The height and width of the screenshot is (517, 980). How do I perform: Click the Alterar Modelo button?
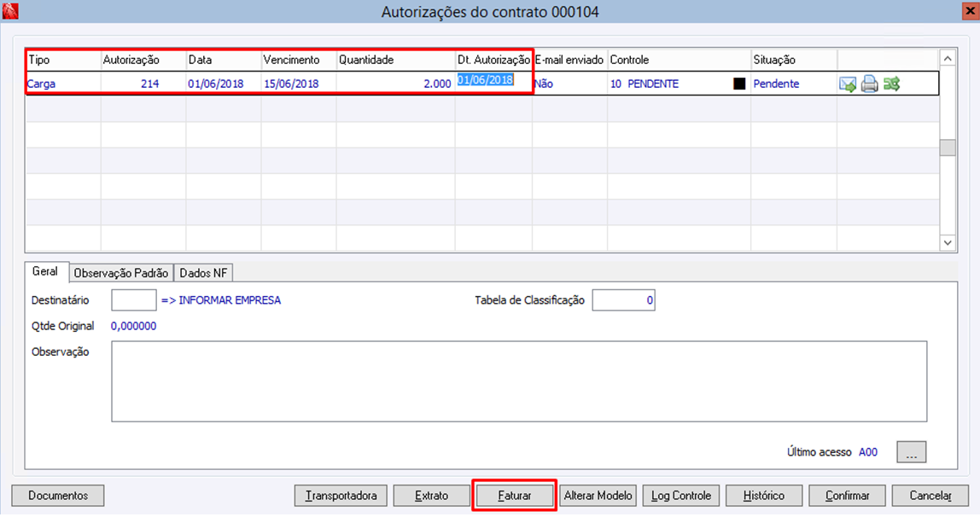coord(598,496)
